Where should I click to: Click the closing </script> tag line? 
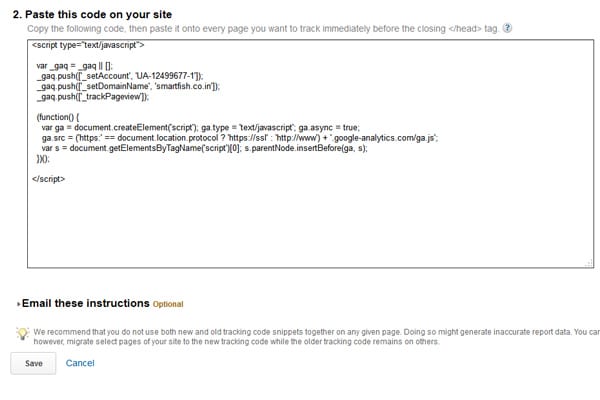[49, 179]
